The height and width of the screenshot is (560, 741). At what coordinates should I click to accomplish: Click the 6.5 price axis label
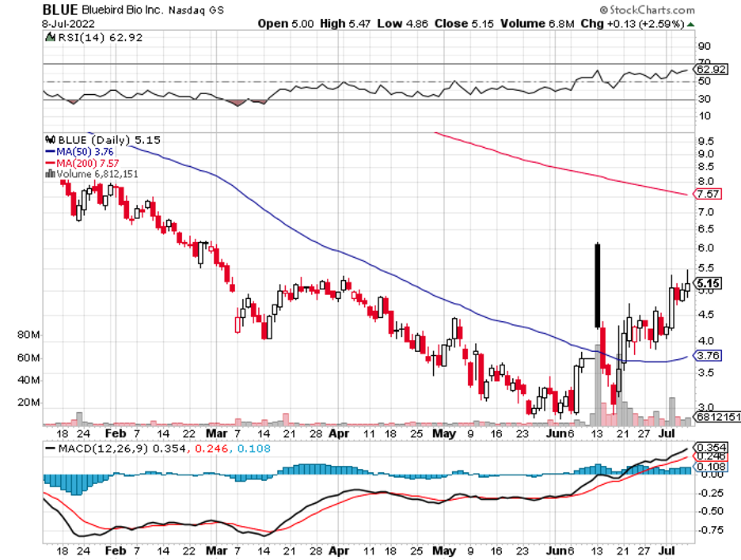pyautogui.click(x=705, y=229)
